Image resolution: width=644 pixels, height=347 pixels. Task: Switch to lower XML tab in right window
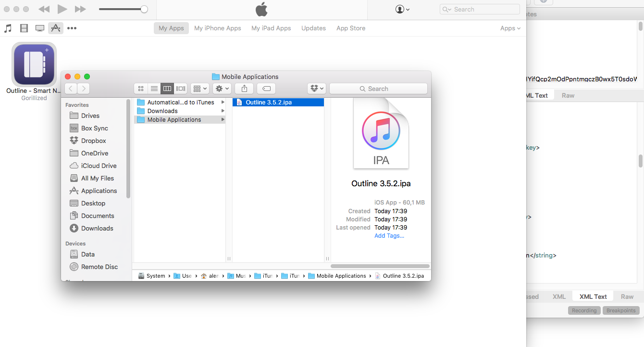tap(559, 296)
